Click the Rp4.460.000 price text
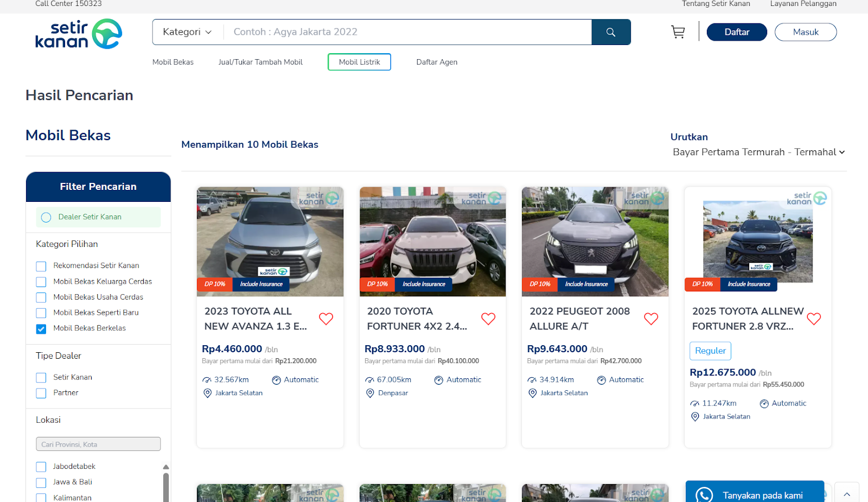This screenshot has height=502, width=868. [232, 349]
